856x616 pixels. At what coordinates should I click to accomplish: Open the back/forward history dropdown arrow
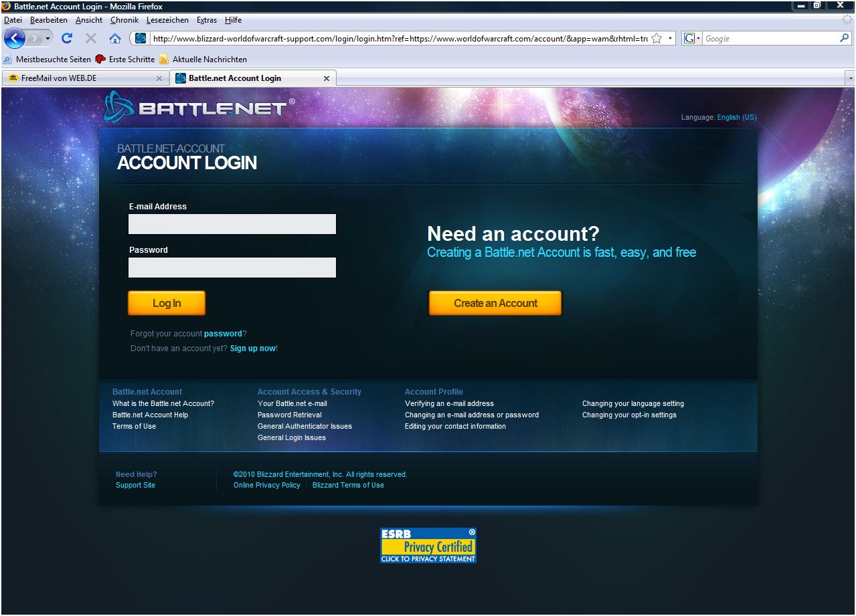coord(48,39)
